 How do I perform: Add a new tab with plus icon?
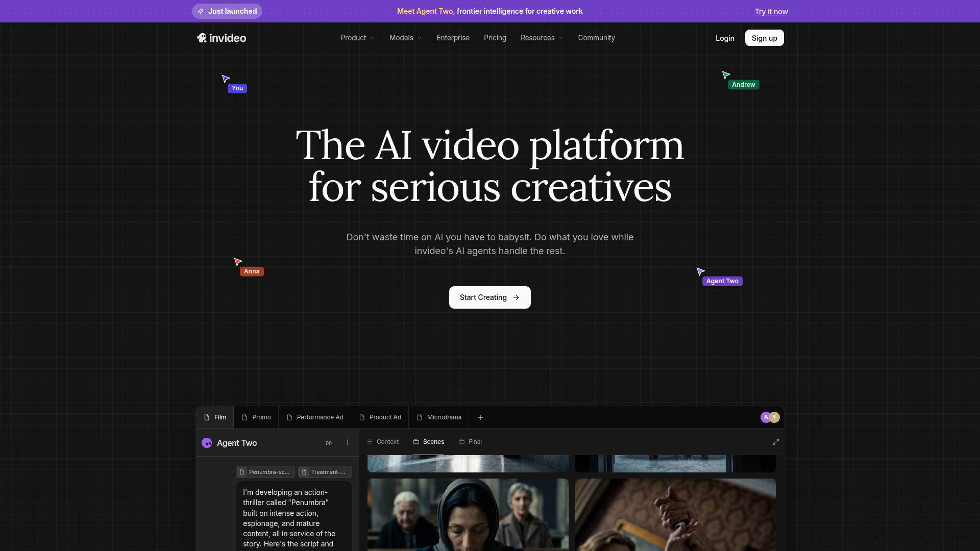(480, 417)
